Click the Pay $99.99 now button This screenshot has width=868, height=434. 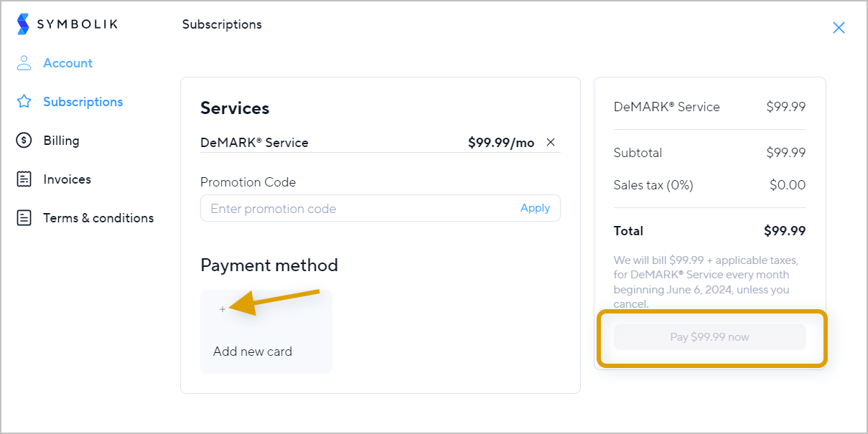[710, 336]
